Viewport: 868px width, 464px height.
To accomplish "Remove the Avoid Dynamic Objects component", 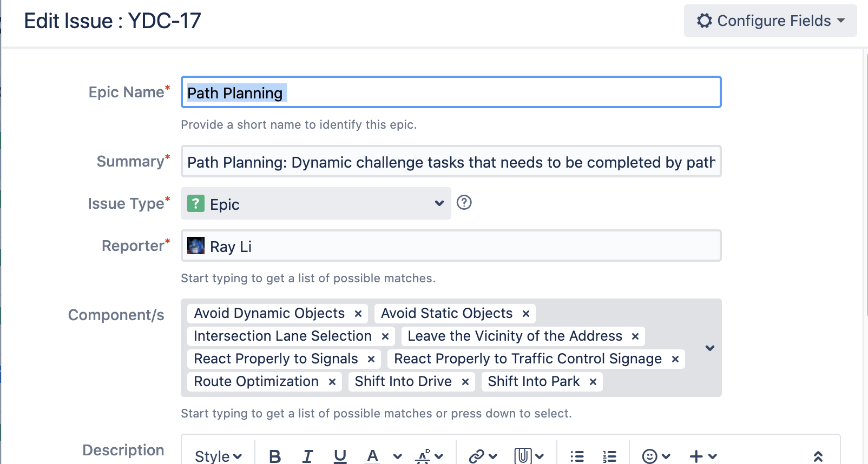I will 358,314.
